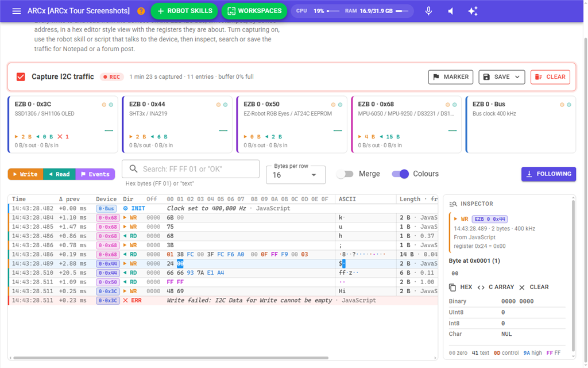
Task: Open the Bytes per row dropdown
Action: pyautogui.click(x=296, y=175)
